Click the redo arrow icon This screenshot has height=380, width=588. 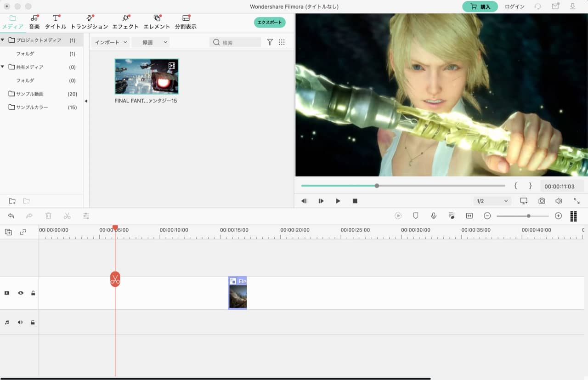point(29,216)
